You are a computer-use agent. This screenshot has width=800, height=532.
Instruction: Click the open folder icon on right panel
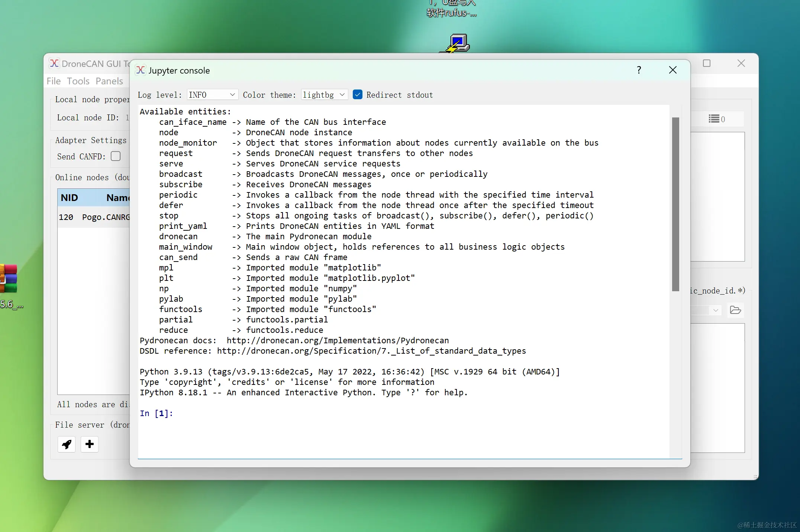pyautogui.click(x=735, y=310)
